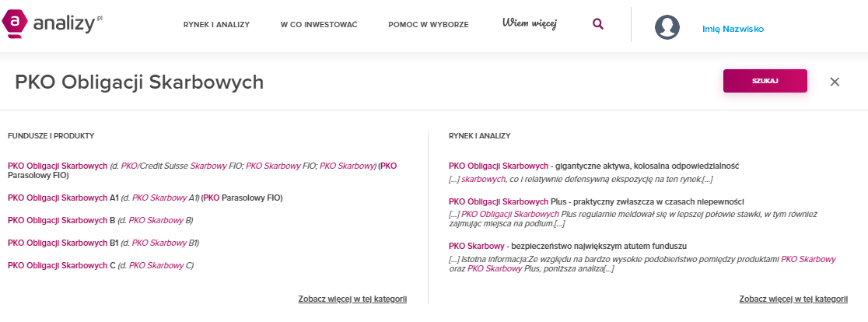Read article about gigantyczne aktywa
868x322 pixels.
(593, 166)
